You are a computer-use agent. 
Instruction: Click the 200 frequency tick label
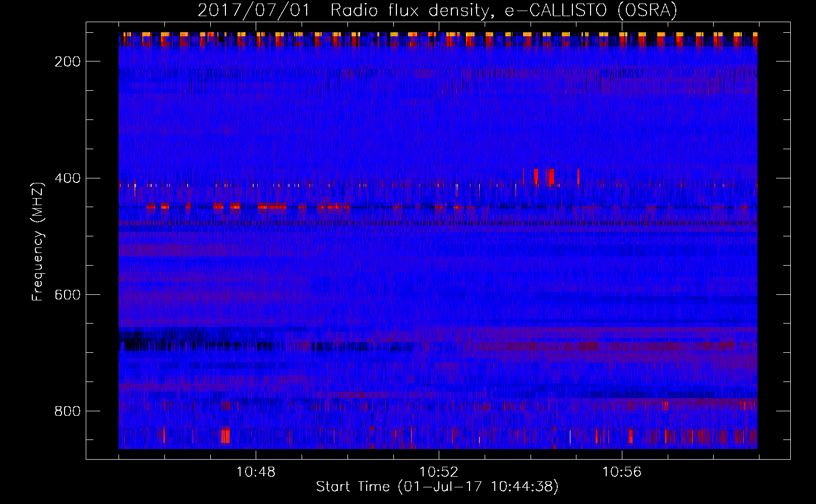[x=68, y=61]
